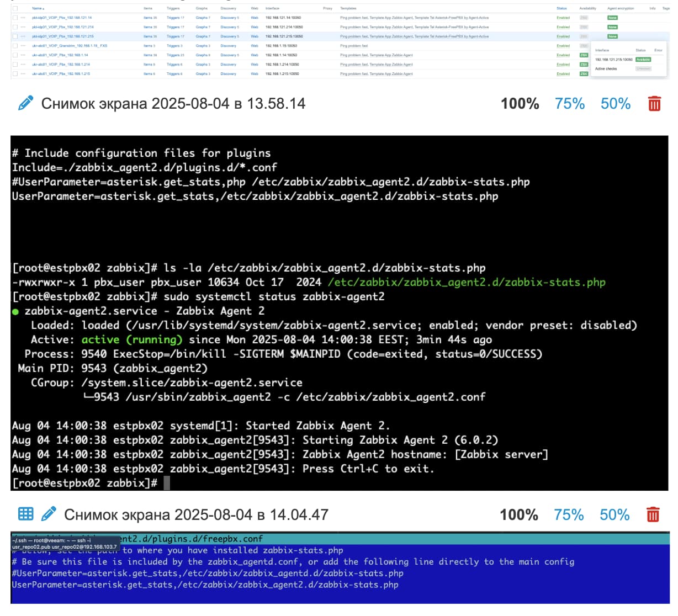The height and width of the screenshot is (616, 678).
Task: Click title Снимок экрана 2025-08-04 в 13.58.14
Action: pos(173,103)
